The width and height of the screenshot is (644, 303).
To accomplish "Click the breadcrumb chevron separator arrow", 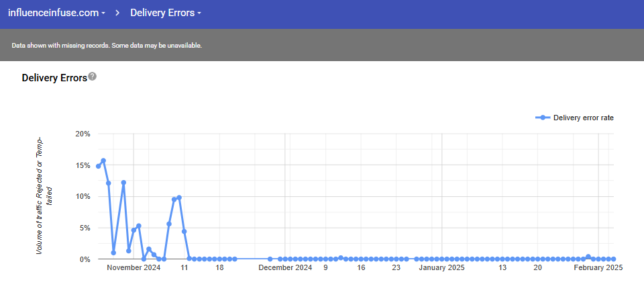I will 117,13.
